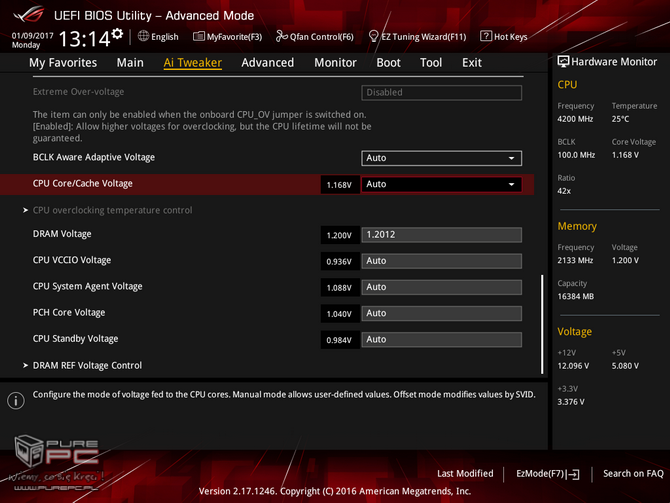This screenshot has height=503, width=670.
Task: Click the Hot Keys question mark icon
Action: [x=485, y=36]
